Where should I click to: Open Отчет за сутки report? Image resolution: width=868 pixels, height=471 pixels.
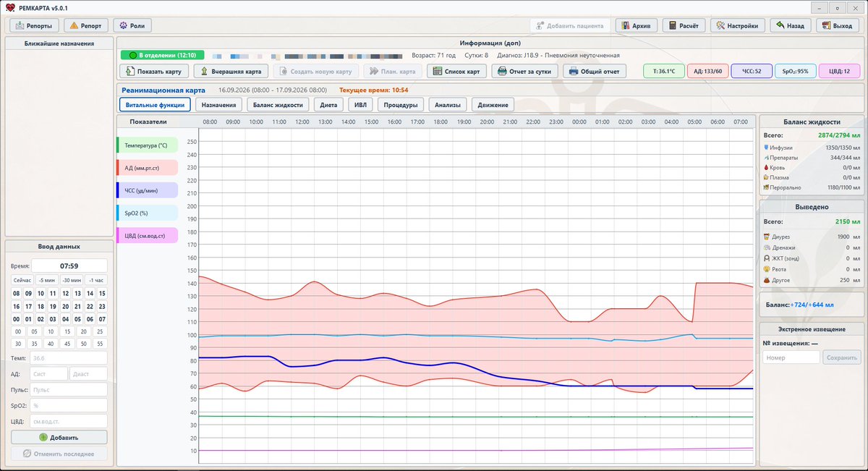(525, 72)
